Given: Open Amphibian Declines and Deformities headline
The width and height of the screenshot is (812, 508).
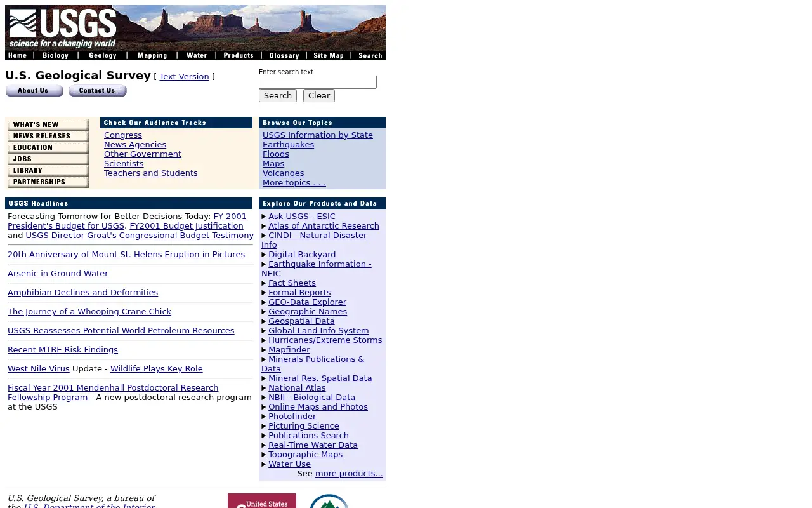Looking at the screenshot, I should coord(82,293).
